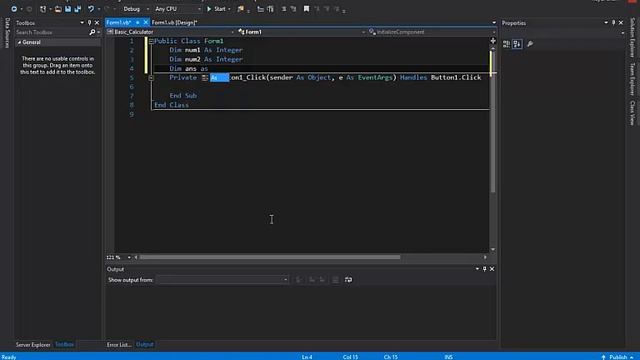Click the Publish button in status bar
Screen dimensions: 640x360
(618, 357)
